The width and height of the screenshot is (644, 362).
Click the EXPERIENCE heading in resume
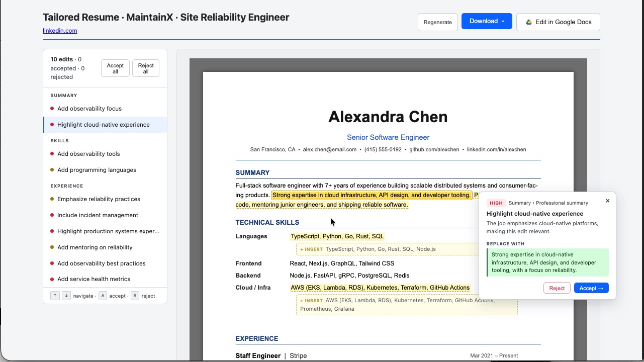(x=257, y=338)
